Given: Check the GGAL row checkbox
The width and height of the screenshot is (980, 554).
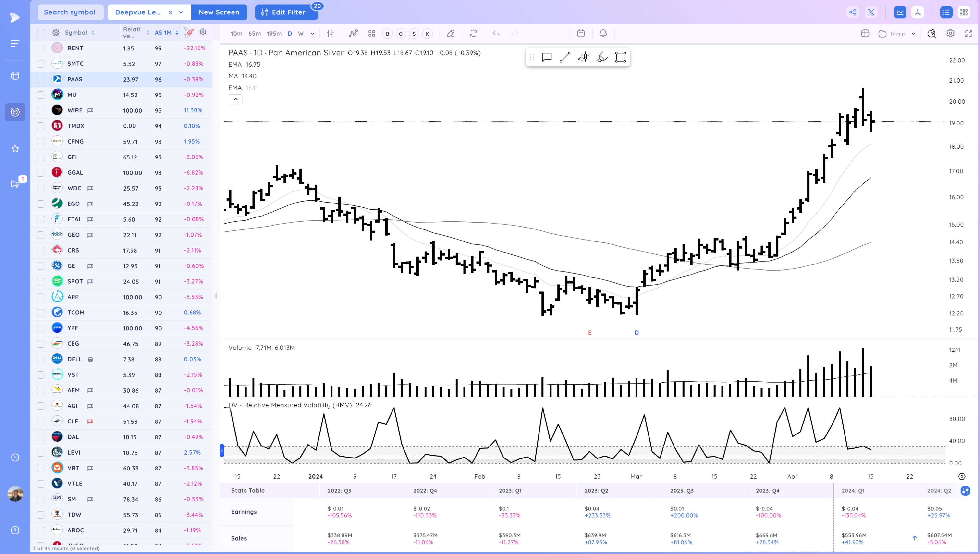Looking at the screenshot, I should point(40,172).
